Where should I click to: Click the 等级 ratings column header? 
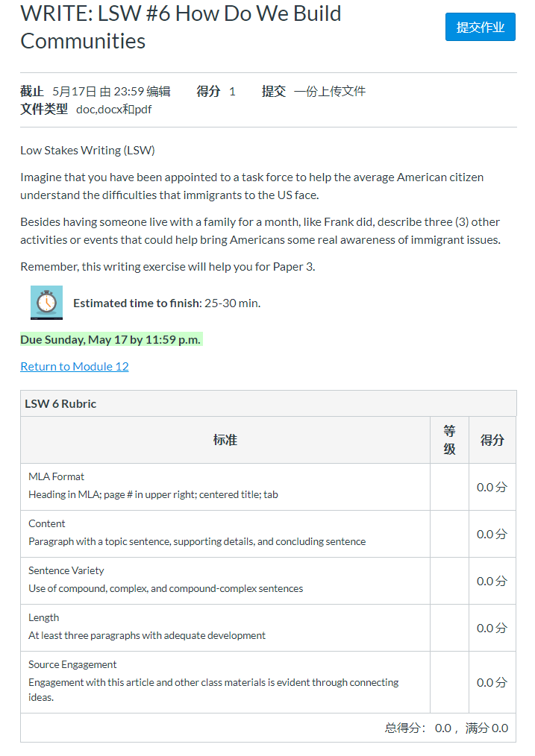(x=450, y=440)
